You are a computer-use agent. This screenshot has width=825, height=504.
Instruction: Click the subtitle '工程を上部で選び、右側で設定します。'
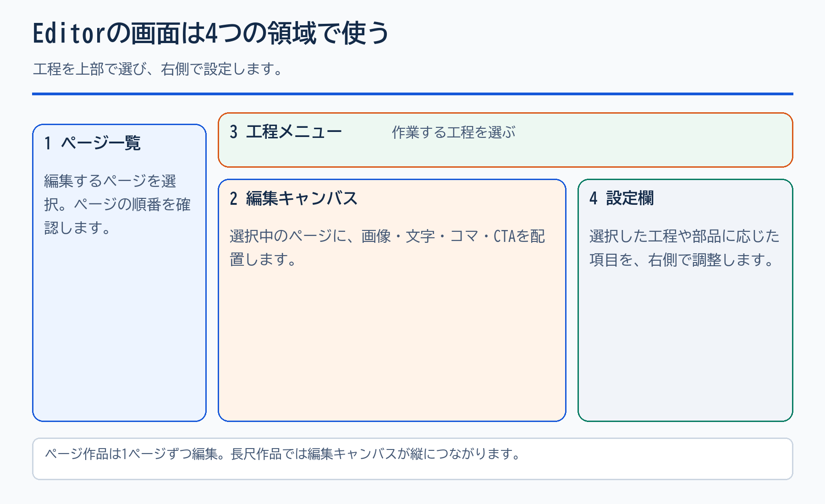tap(159, 69)
